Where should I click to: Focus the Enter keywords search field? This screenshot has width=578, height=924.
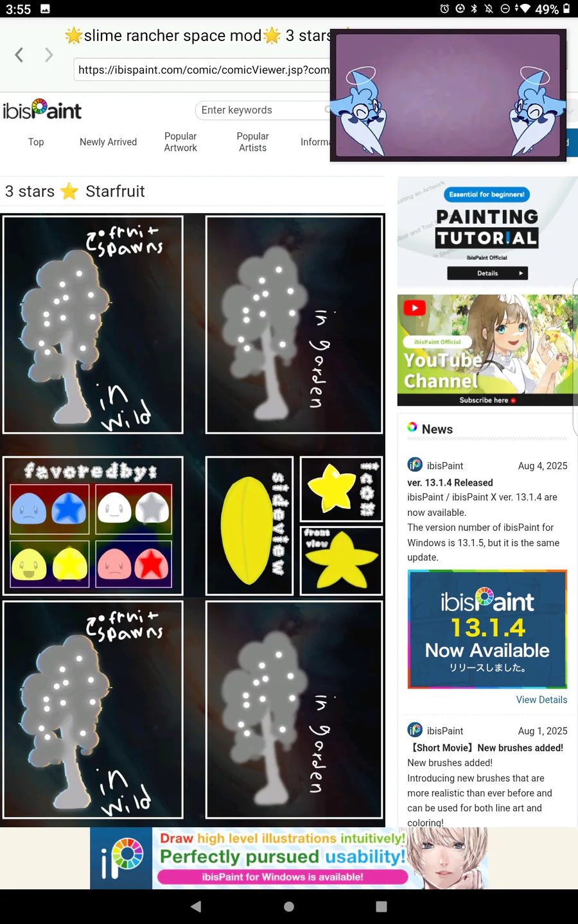pos(263,110)
